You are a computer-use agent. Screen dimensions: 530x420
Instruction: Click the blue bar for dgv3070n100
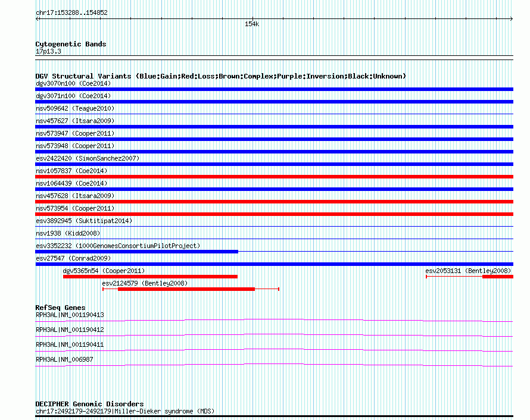coord(274,89)
